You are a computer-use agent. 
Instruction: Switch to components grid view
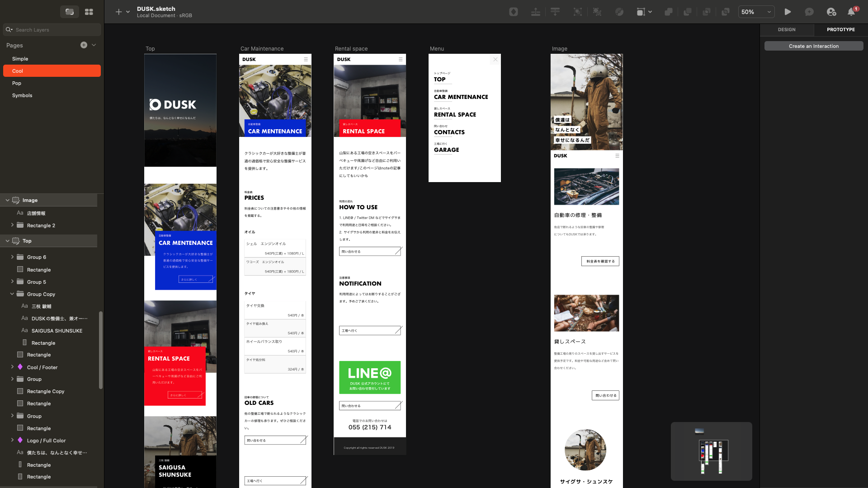[89, 12]
